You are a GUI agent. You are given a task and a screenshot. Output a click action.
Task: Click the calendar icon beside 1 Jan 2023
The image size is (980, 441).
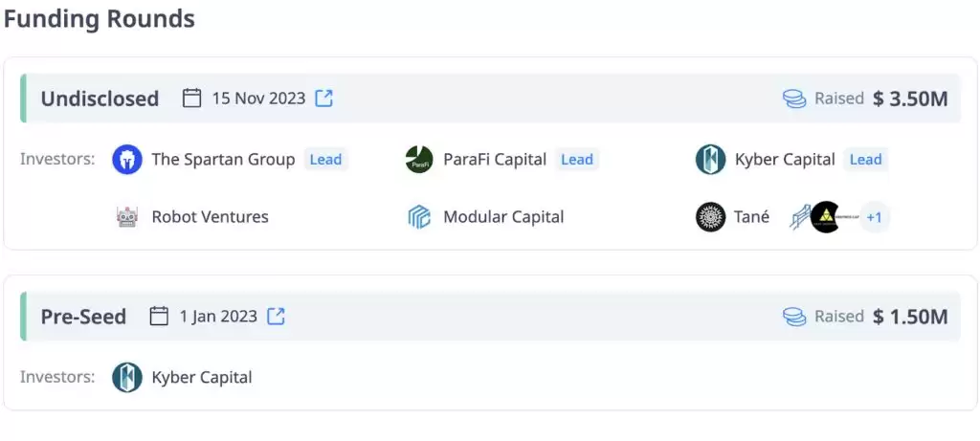(x=159, y=316)
